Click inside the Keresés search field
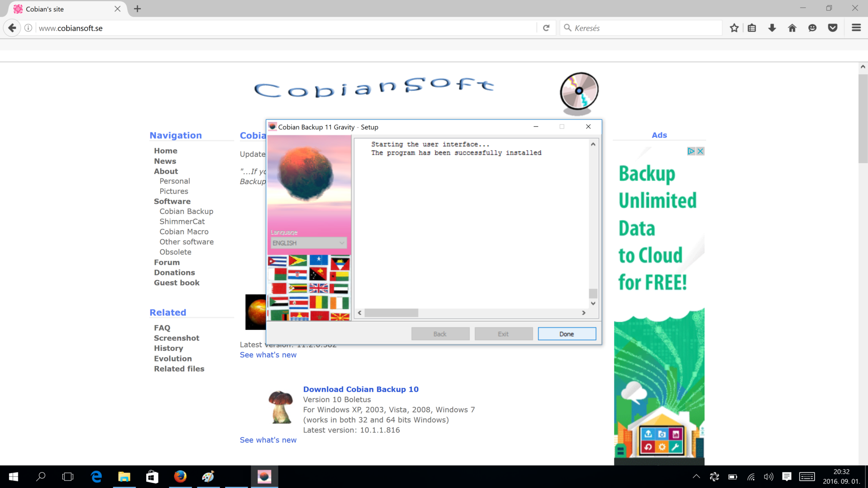 636,28
